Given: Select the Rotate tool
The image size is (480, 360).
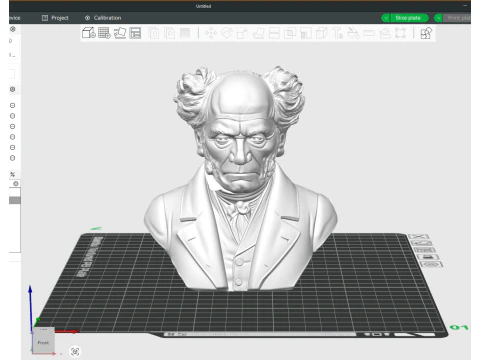Looking at the screenshot, I should click(227, 33).
